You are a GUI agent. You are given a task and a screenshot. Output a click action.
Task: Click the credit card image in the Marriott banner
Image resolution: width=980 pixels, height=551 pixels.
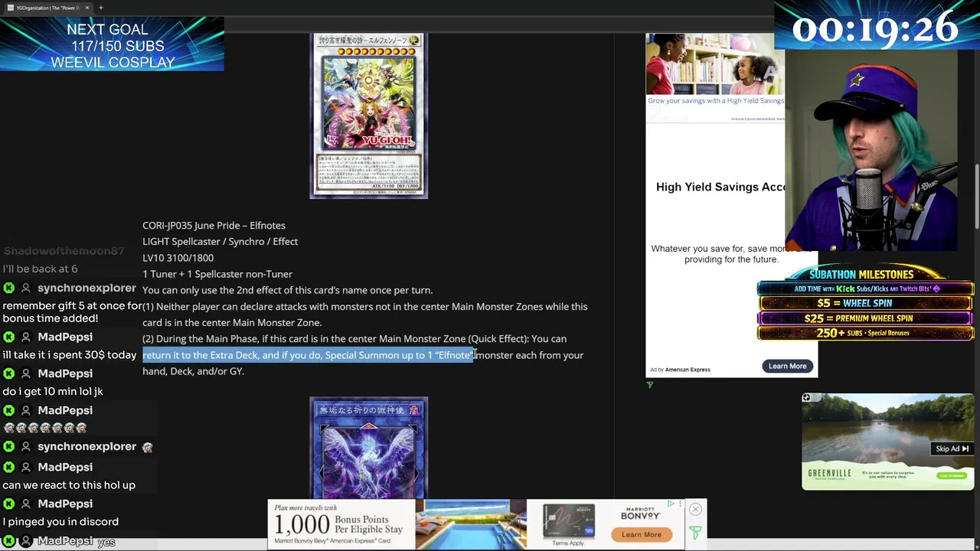[568, 520]
